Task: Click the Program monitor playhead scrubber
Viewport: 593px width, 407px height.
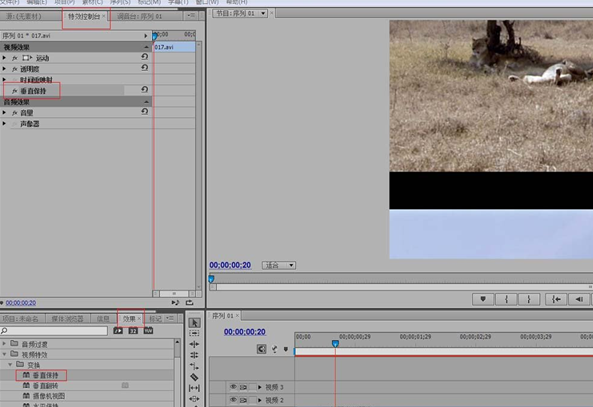Action: (x=211, y=279)
